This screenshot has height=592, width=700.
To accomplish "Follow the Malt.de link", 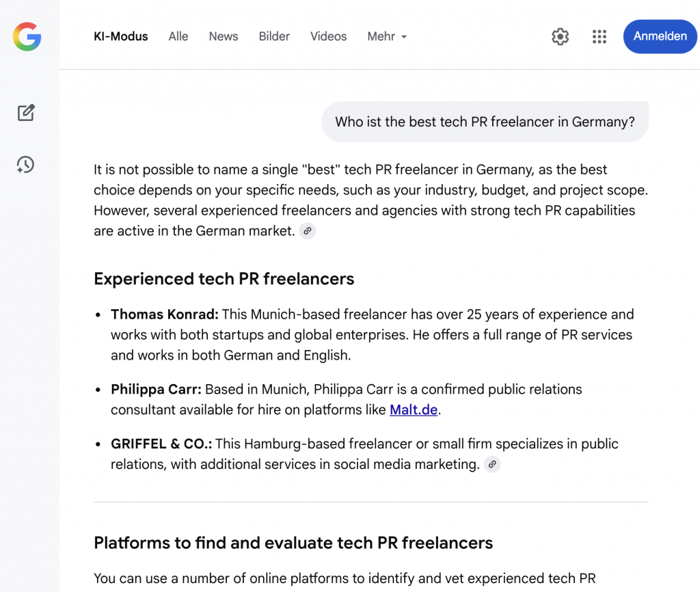I will [414, 410].
